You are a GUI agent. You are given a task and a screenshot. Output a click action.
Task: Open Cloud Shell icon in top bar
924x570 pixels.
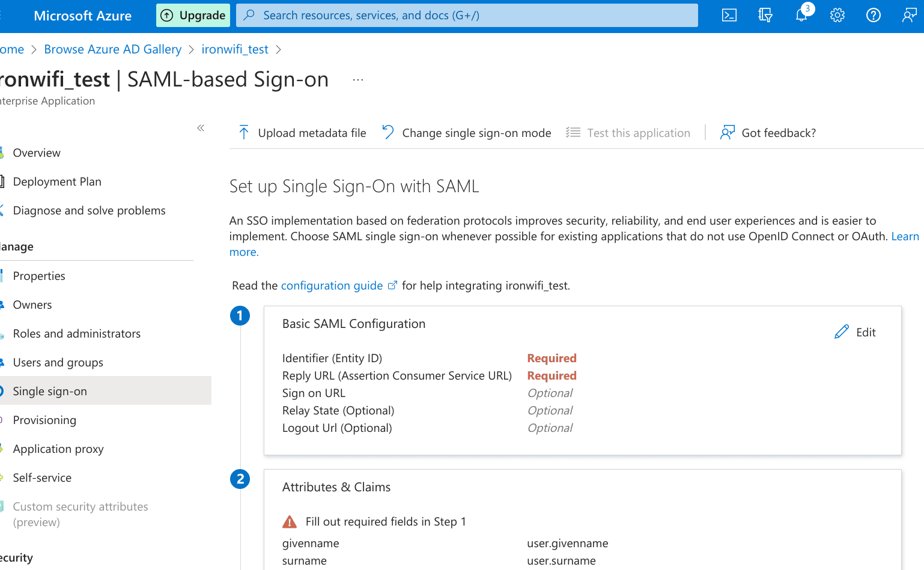click(729, 16)
